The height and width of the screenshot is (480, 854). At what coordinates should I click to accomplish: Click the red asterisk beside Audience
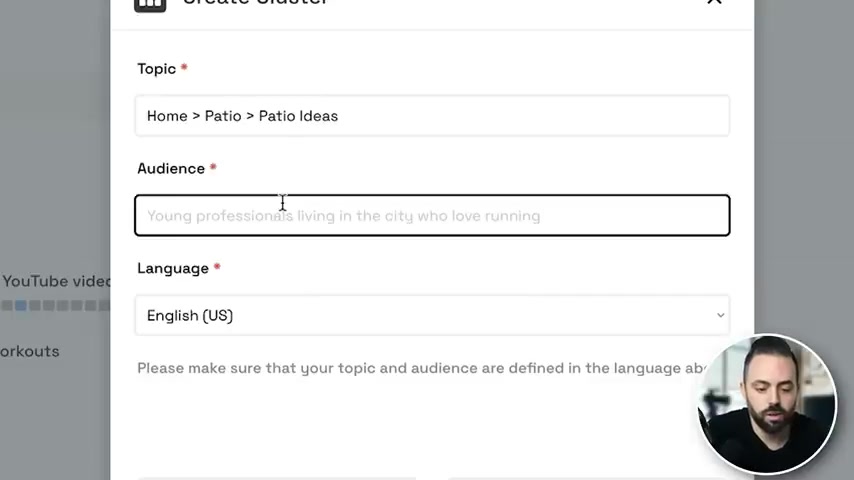213,167
